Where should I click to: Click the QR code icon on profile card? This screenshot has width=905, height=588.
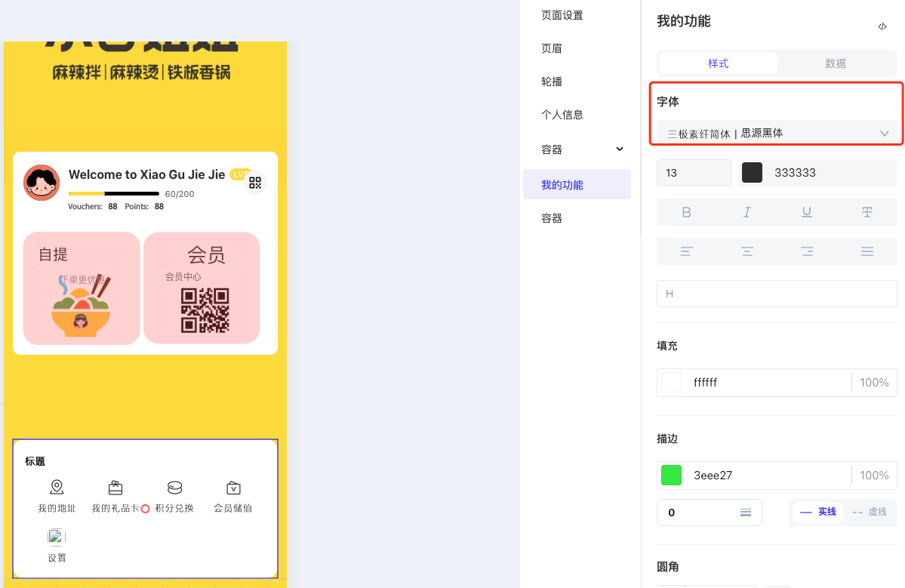coord(255,183)
